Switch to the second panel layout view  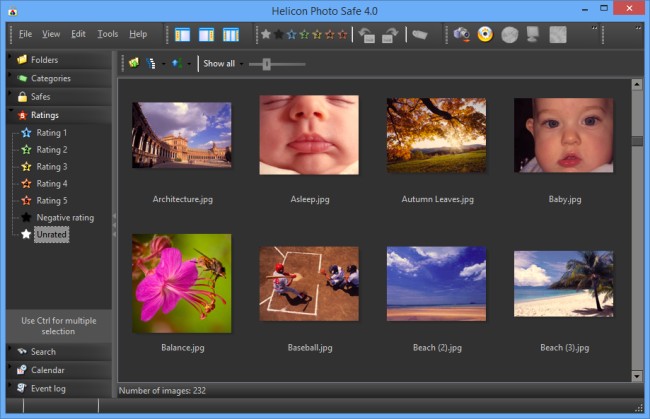coord(207,34)
